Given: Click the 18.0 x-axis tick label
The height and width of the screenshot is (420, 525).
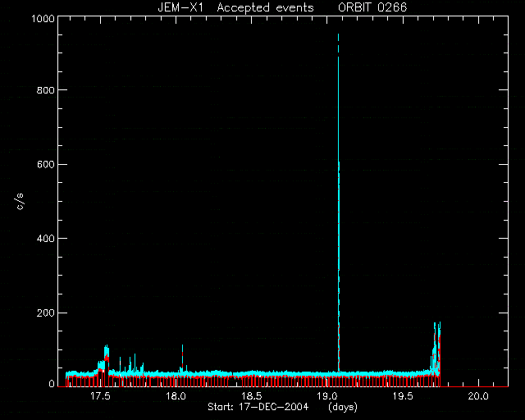Looking at the screenshot, I should (x=176, y=396).
